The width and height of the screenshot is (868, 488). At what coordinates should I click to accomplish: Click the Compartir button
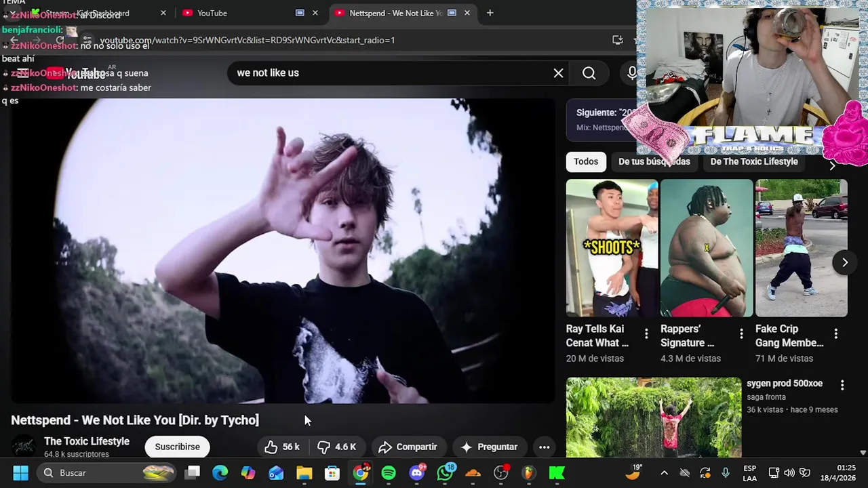408,447
